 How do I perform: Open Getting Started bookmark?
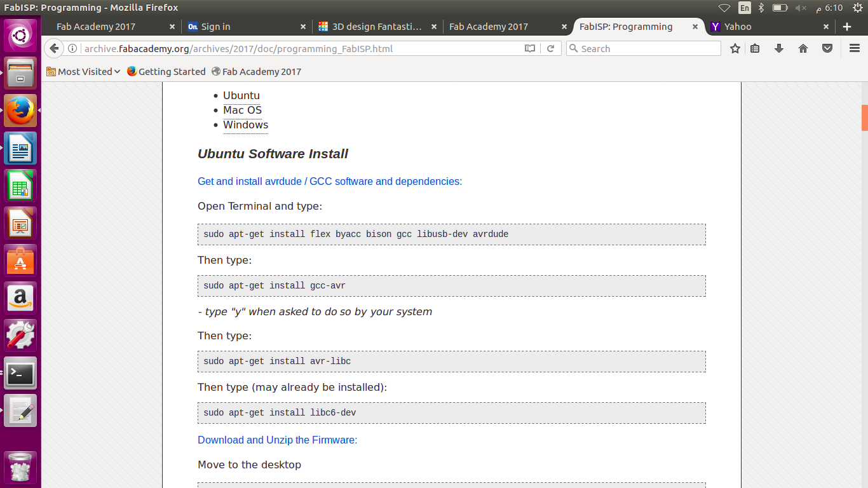pos(166,72)
